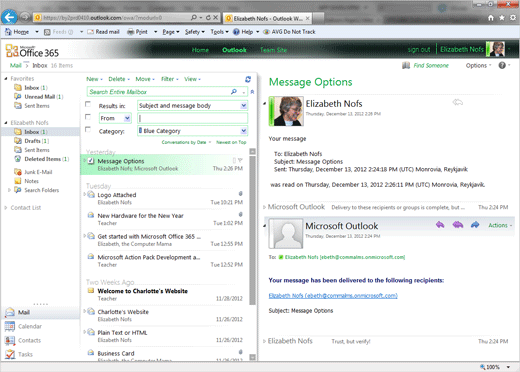Viewport: 520px width, 372px height.
Task: Go to Office 365 Home tab
Action: 200,50
